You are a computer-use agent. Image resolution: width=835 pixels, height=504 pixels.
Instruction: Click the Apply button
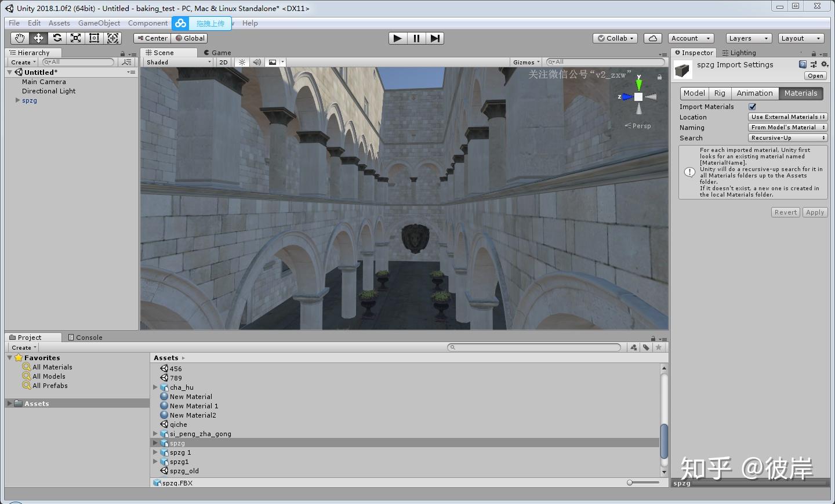(x=815, y=212)
